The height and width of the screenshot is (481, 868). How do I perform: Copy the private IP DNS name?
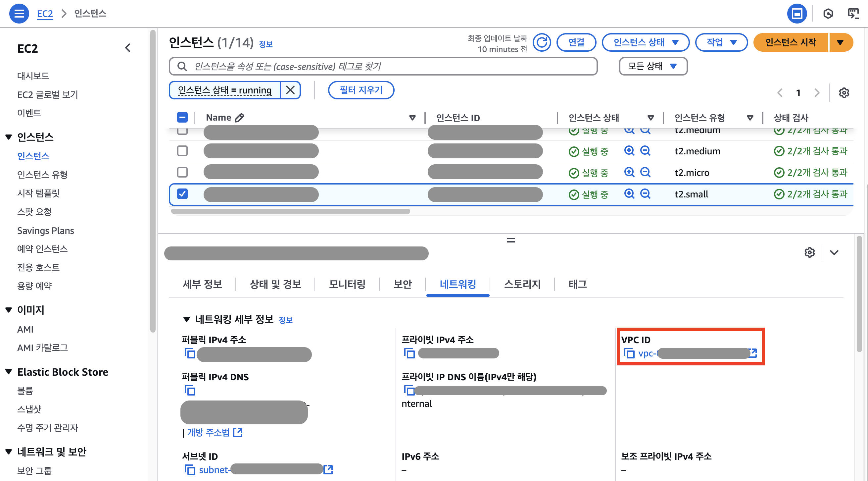pyautogui.click(x=410, y=390)
